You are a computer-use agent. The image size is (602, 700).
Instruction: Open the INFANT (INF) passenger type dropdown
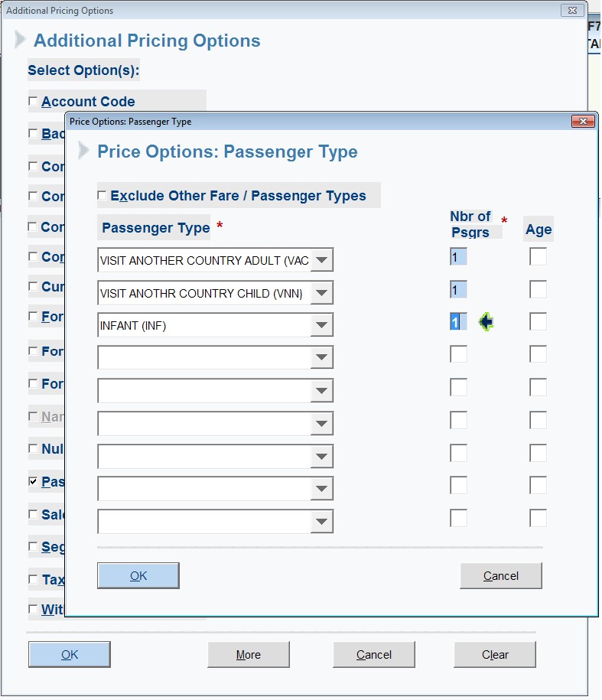(x=322, y=325)
